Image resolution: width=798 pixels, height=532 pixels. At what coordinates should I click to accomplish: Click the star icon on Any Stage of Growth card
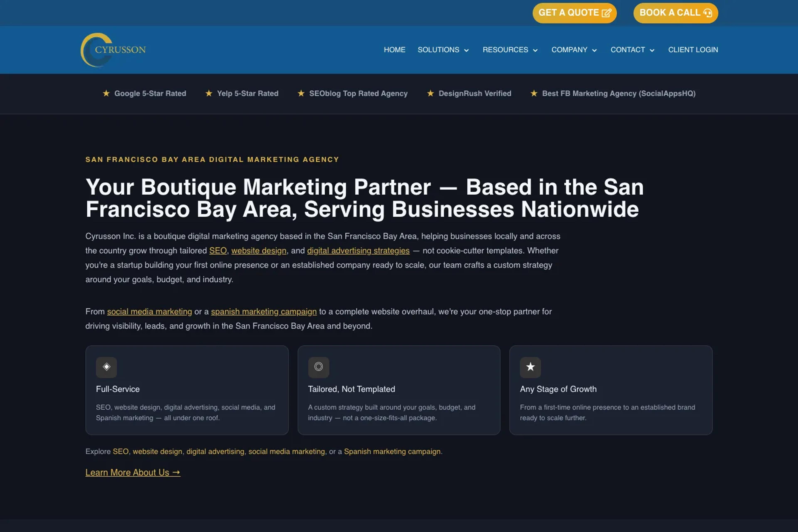coord(530,367)
